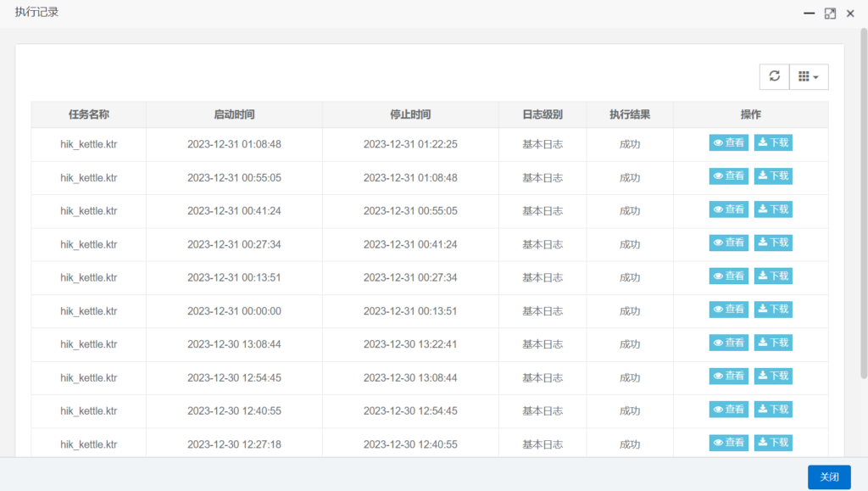
Task: Open the columns grid dropdown
Action: (x=809, y=76)
